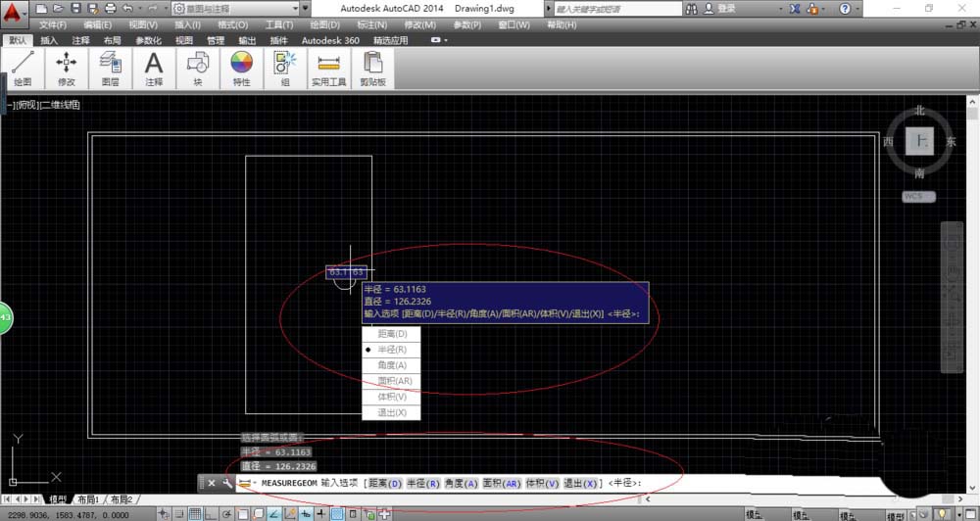The width and height of the screenshot is (980, 521).
Task: Expand the 特性 properties color wheel panel
Action: click(x=241, y=69)
